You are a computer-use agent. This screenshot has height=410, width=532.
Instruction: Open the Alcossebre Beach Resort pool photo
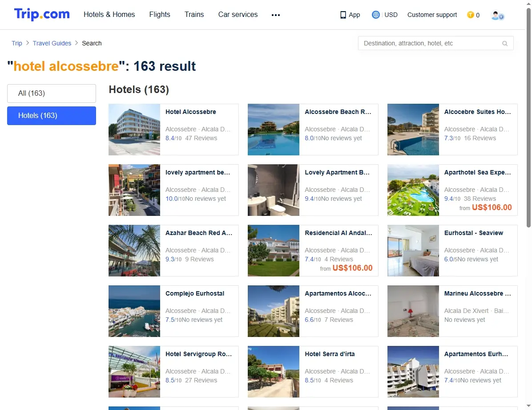pyautogui.click(x=274, y=130)
